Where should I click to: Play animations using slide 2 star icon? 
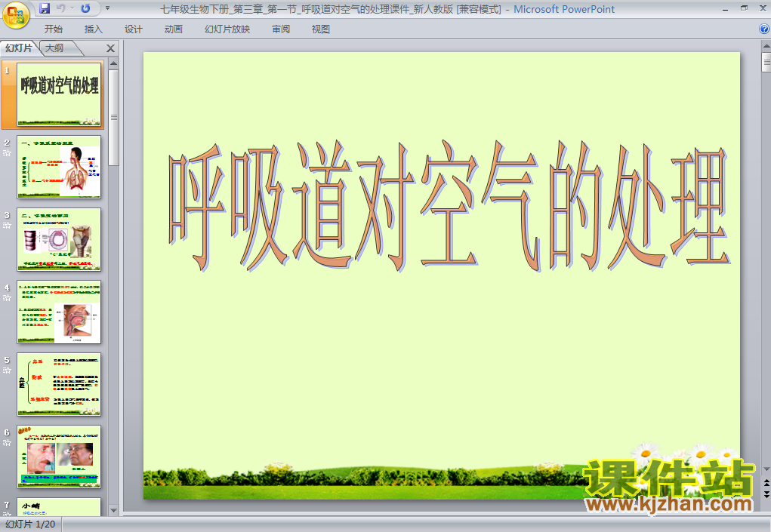point(7,152)
